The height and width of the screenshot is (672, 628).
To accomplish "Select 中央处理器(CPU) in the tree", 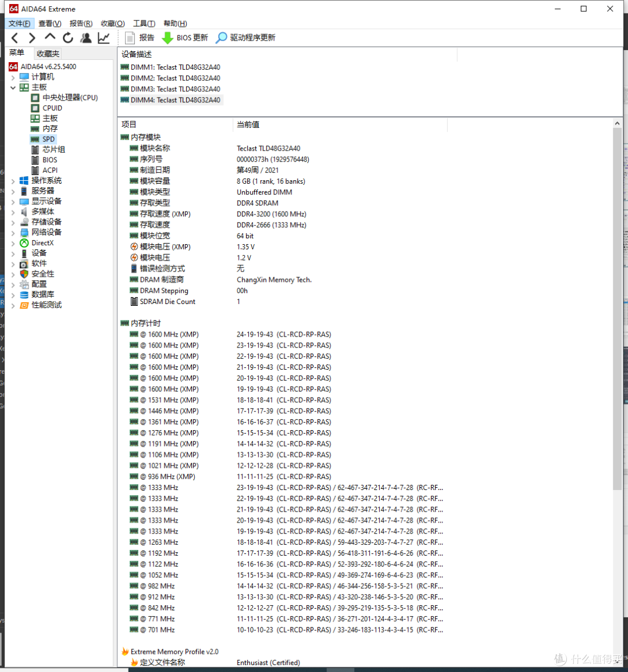I will (65, 98).
